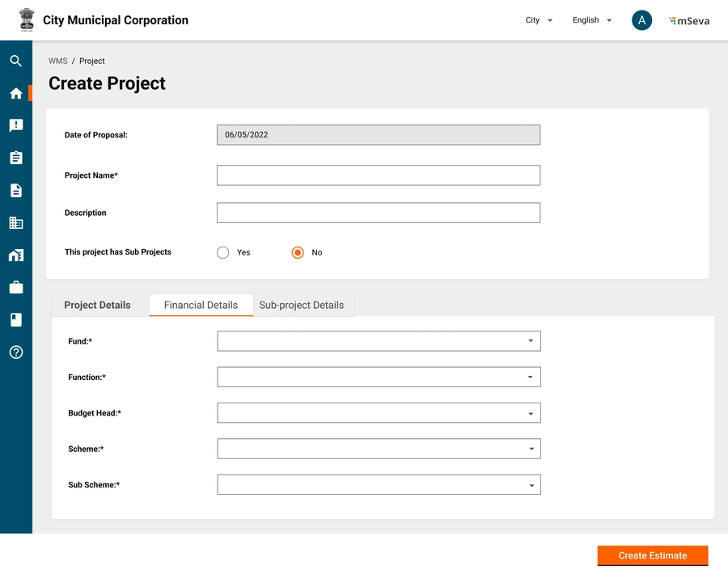The image size is (728, 578).
Task: Open the document icon in the sidebar
Action: [x=15, y=191]
